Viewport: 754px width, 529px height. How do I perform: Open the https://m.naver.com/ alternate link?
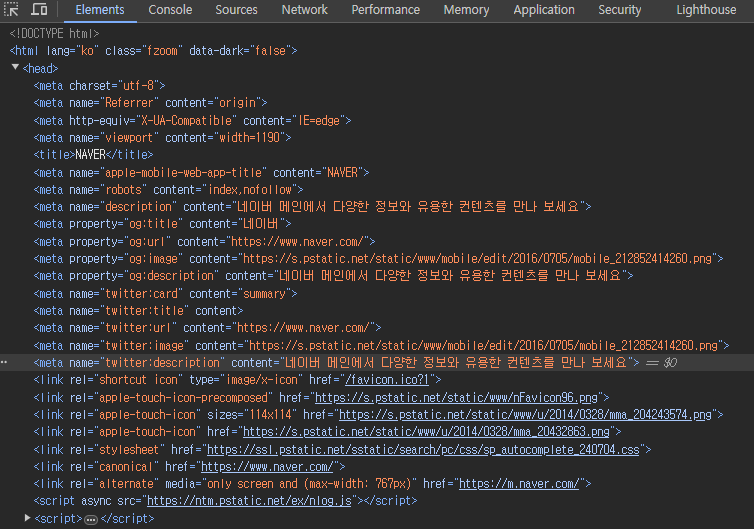tap(519, 483)
